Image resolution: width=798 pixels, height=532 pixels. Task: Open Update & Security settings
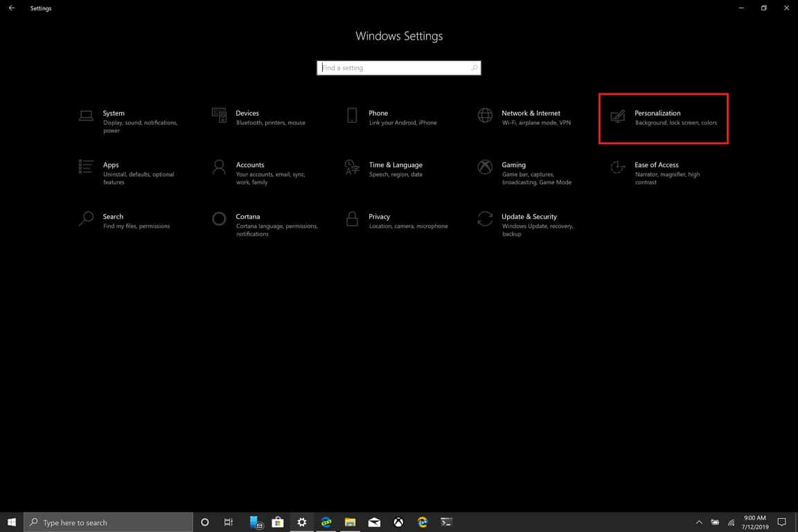(526, 224)
